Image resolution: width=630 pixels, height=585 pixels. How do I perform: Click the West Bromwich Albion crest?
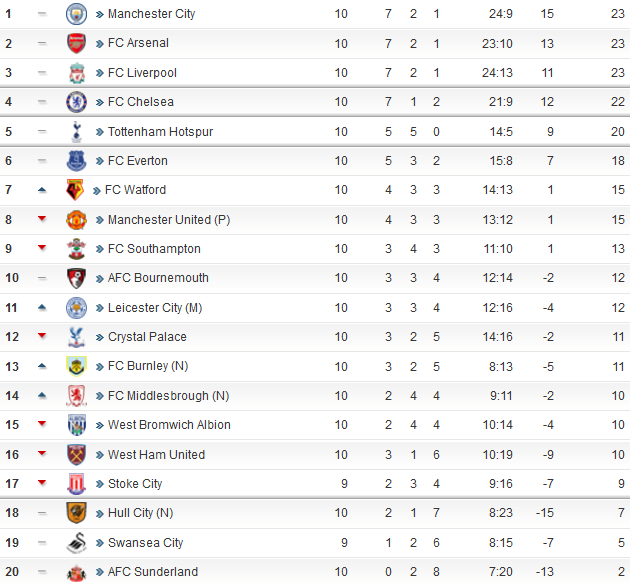tap(76, 425)
